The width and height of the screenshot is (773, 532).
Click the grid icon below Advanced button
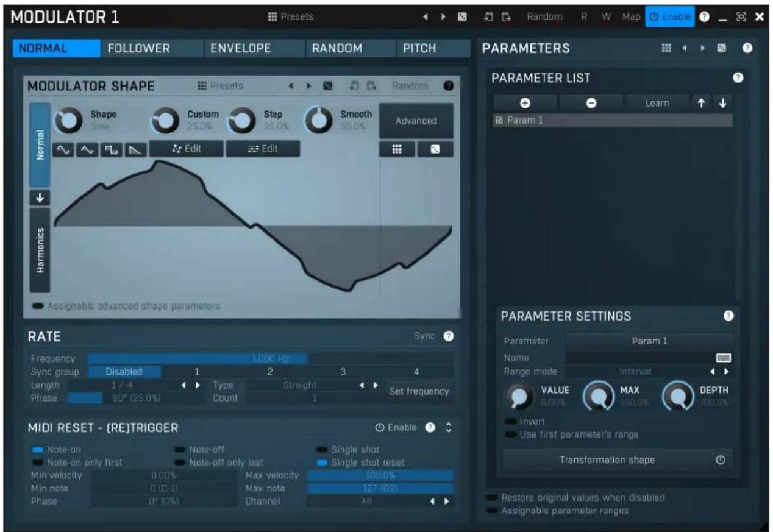tap(396, 149)
